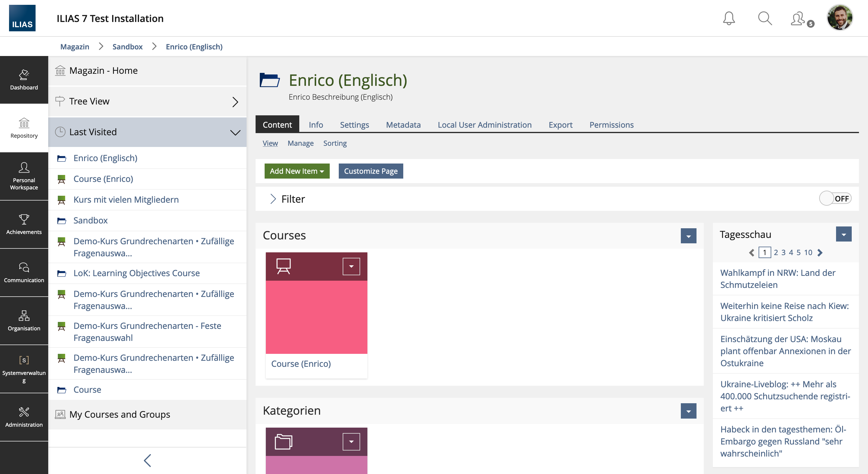Click the Customize Page button
868x474 pixels.
(x=370, y=171)
